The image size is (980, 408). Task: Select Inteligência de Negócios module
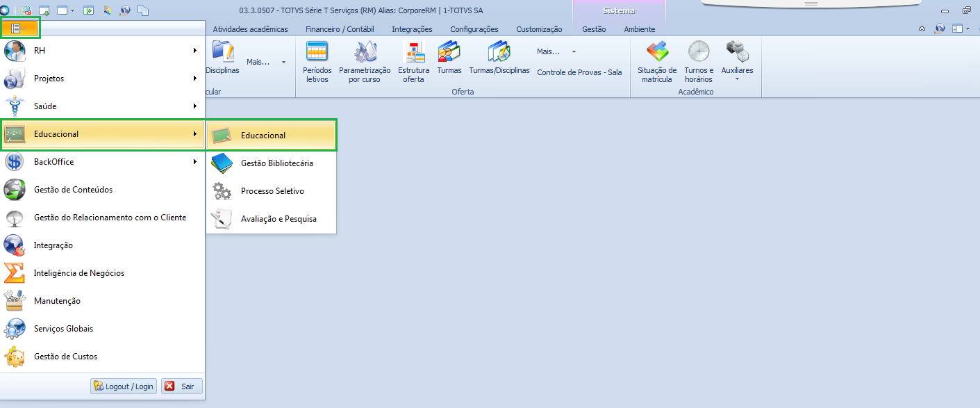point(103,273)
